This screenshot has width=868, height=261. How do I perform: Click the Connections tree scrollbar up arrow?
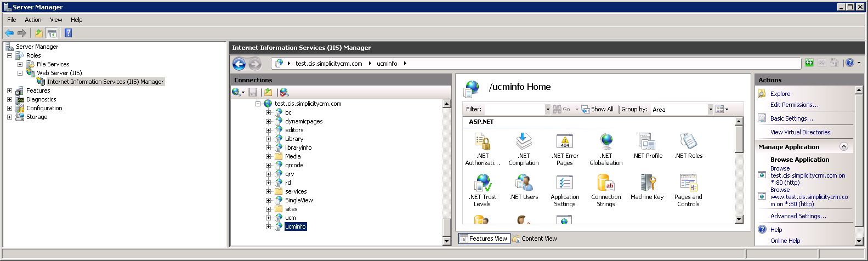point(446,104)
